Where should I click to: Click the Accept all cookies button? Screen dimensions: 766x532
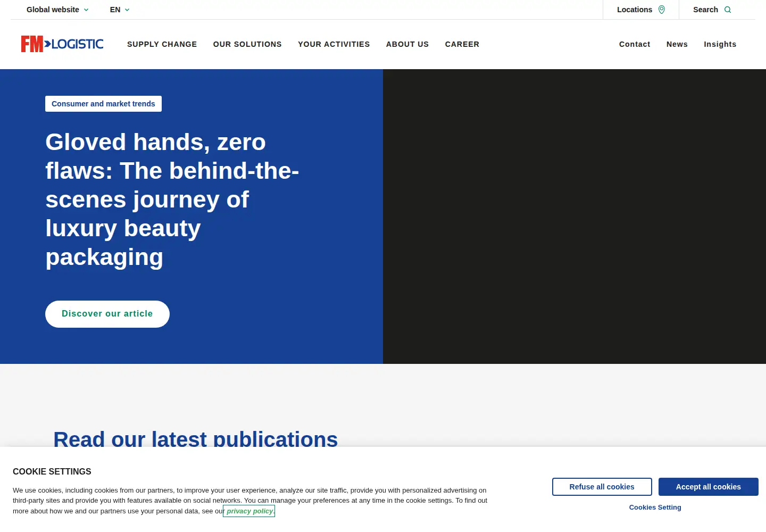pyautogui.click(x=709, y=487)
